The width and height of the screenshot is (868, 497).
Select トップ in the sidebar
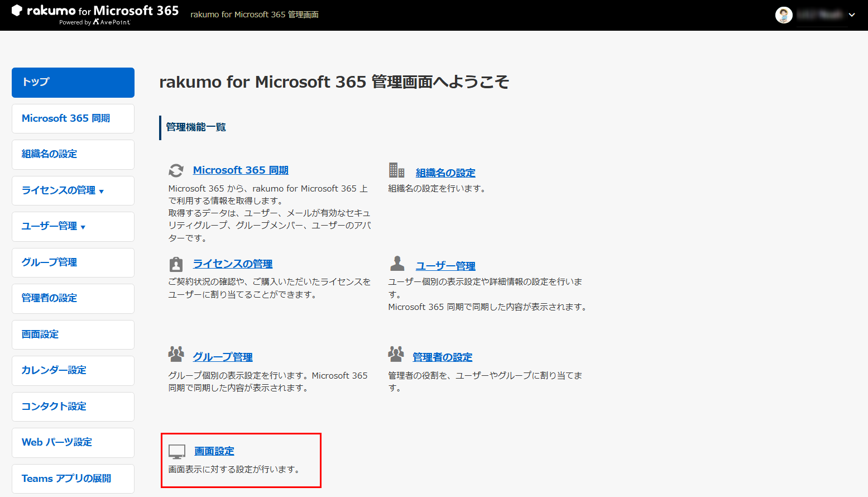(x=73, y=83)
